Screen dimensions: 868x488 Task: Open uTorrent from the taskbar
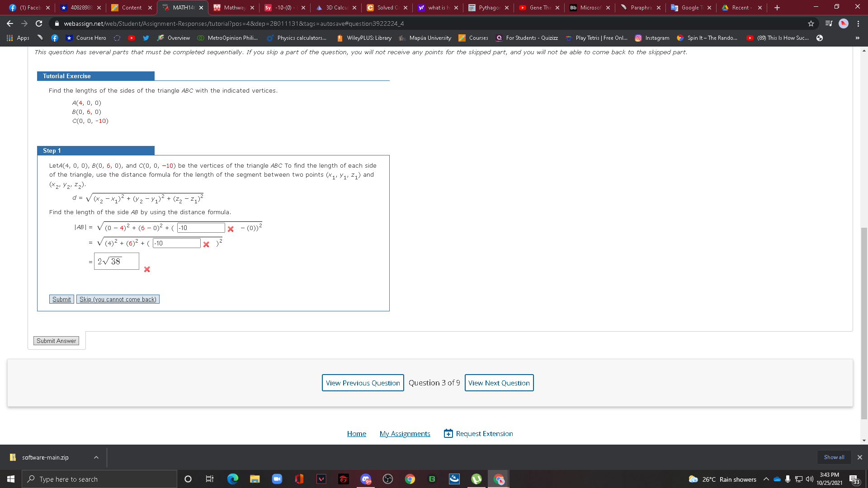(x=476, y=479)
